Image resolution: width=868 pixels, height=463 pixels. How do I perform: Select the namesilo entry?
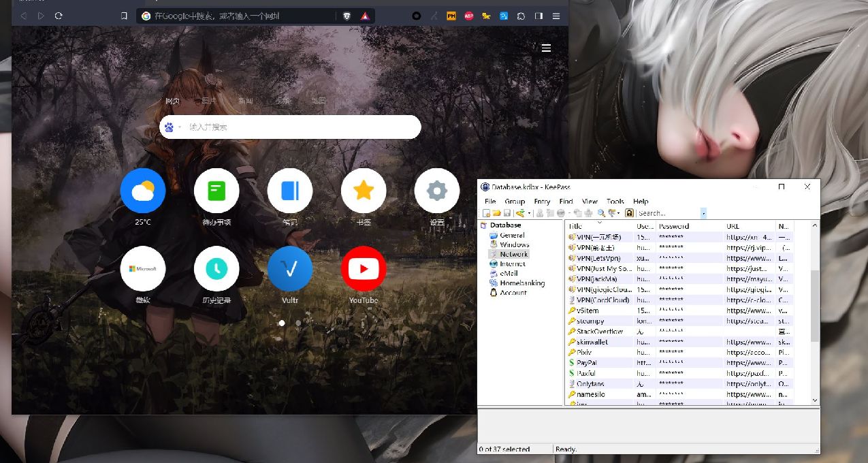click(679, 394)
